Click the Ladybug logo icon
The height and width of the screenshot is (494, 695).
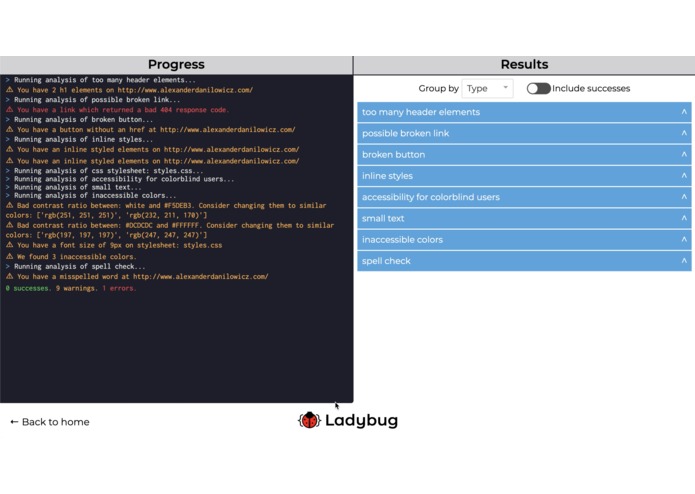click(x=309, y=420)
